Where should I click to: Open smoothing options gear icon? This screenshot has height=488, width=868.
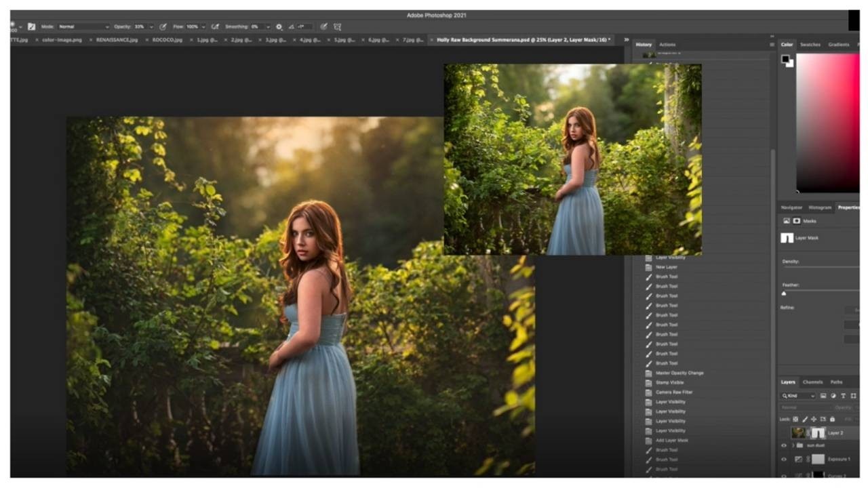click(279, 26)
